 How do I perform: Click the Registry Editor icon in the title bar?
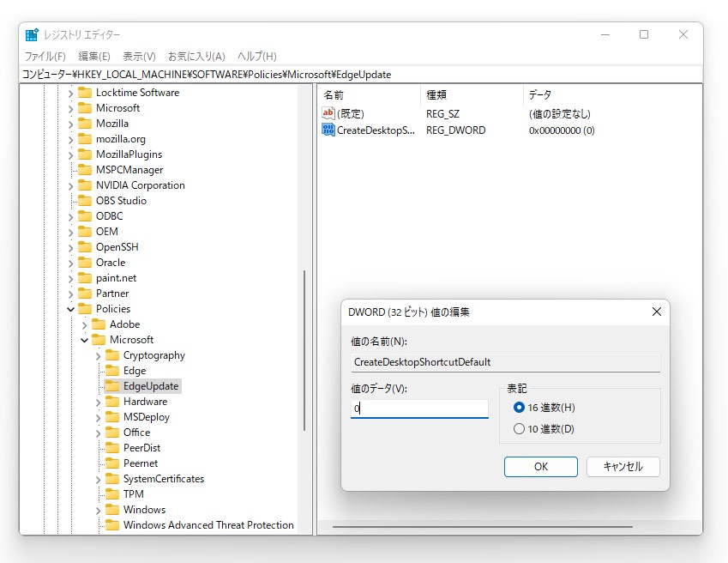32,33
